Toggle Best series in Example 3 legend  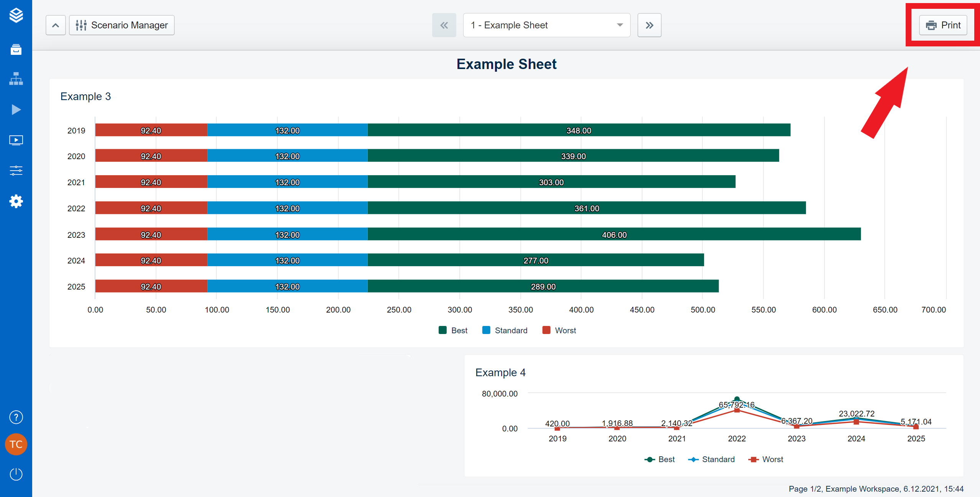tap(453, 330)
